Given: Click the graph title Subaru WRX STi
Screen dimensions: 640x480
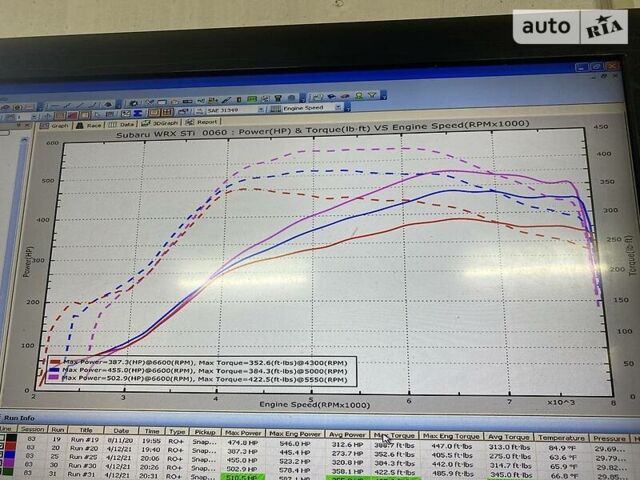Looking at the screenshot, I should pyautogui.click(x=322, y=129).
